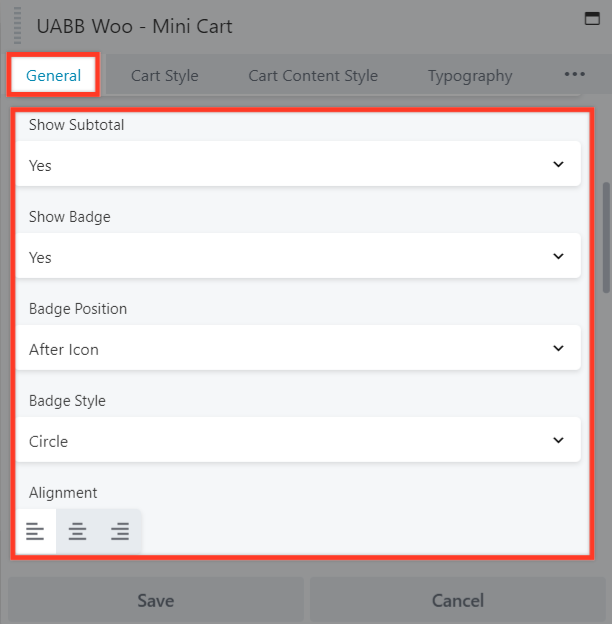Set alignment to center
Viewport: 612px width, 624px height.
point(77,532)
